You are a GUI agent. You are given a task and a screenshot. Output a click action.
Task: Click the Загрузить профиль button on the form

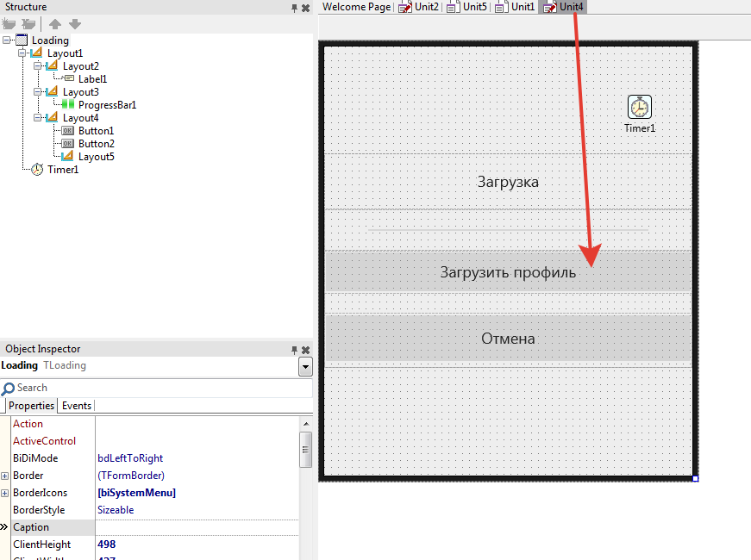click(x=508, y=272)
